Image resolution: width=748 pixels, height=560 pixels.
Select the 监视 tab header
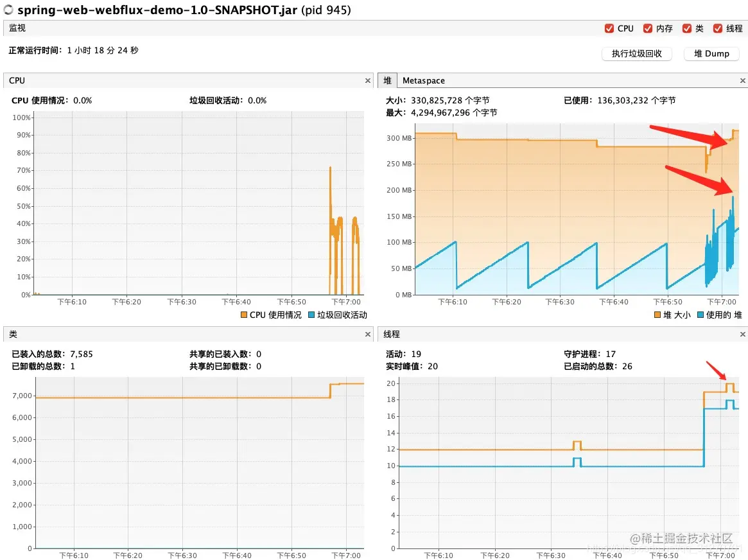(17, 28)
